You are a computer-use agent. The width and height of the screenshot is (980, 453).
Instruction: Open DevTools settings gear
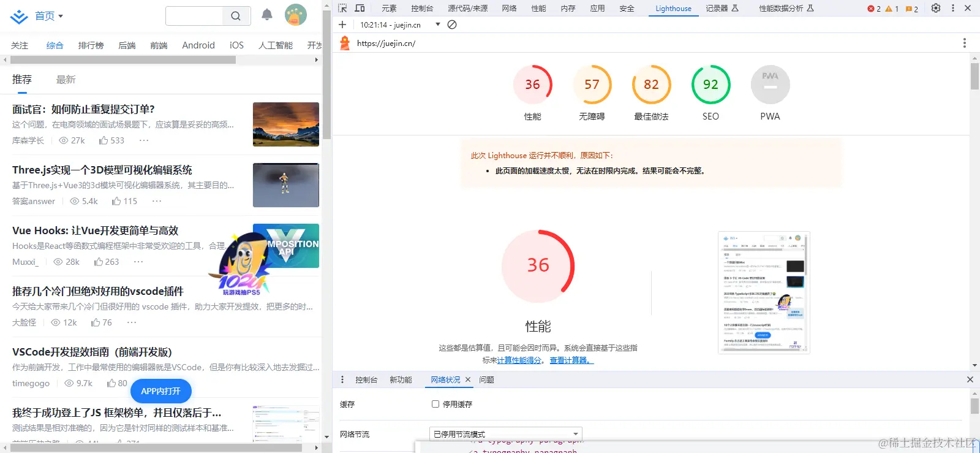click(x=936, y=8)
